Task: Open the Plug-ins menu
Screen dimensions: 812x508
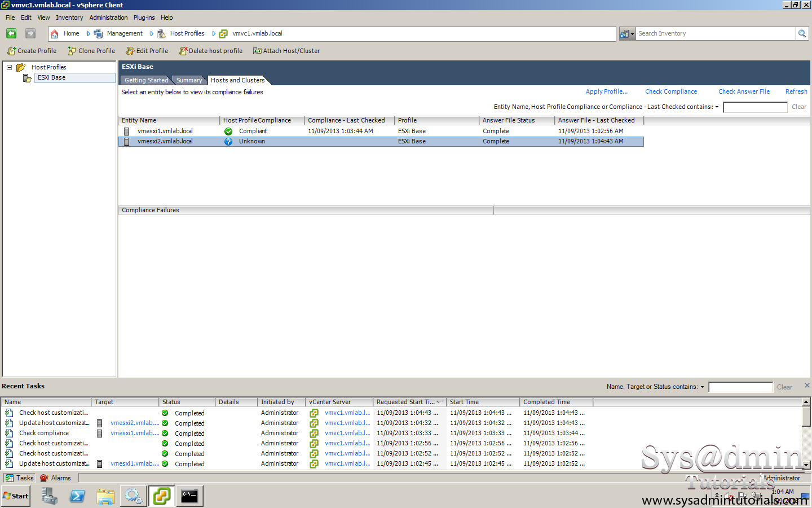Action: point(144,17)
